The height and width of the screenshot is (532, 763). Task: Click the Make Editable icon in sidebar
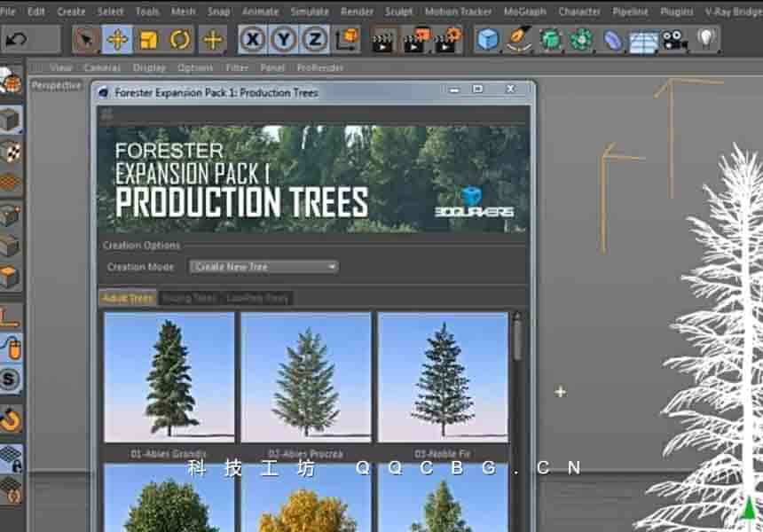pyautogui.click(x=11, y=81)
